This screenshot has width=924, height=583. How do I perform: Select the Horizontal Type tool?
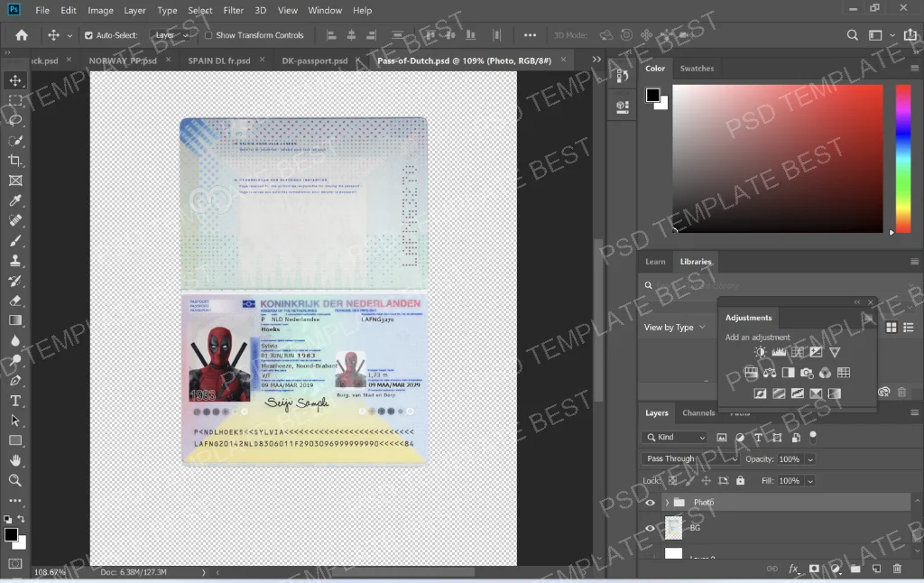click(15, 401)
